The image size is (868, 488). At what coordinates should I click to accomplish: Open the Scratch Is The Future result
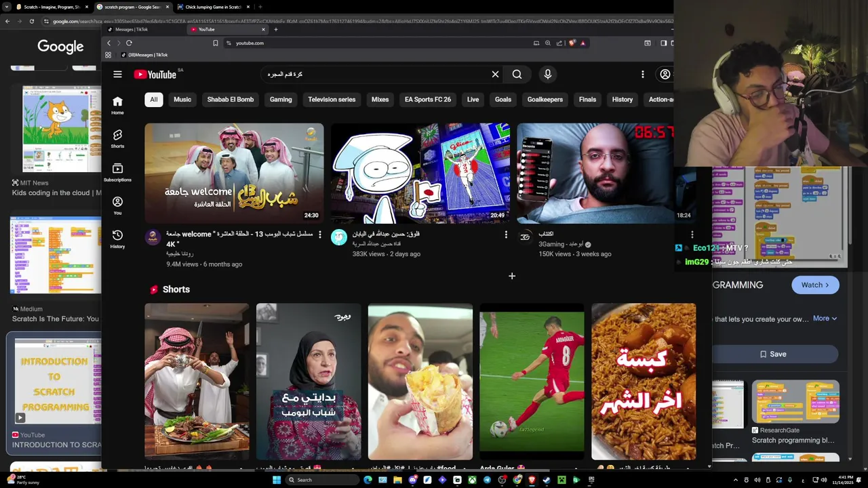point(56,319)
